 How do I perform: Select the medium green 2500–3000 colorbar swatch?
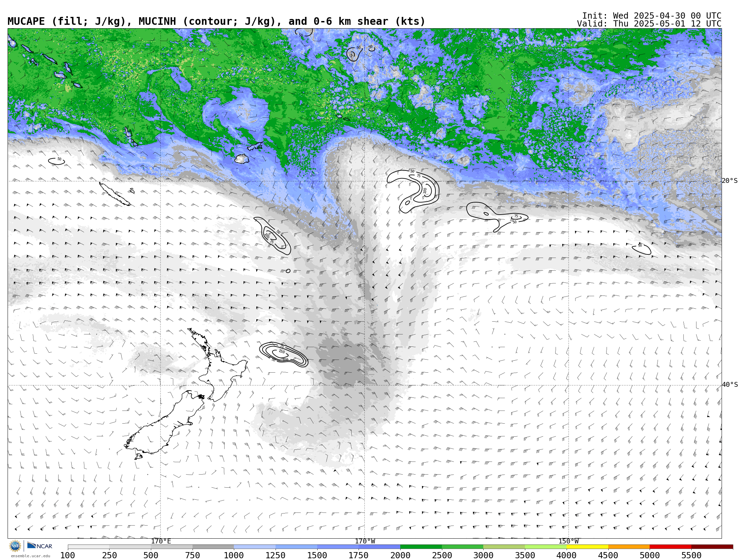tap(463, 547)
